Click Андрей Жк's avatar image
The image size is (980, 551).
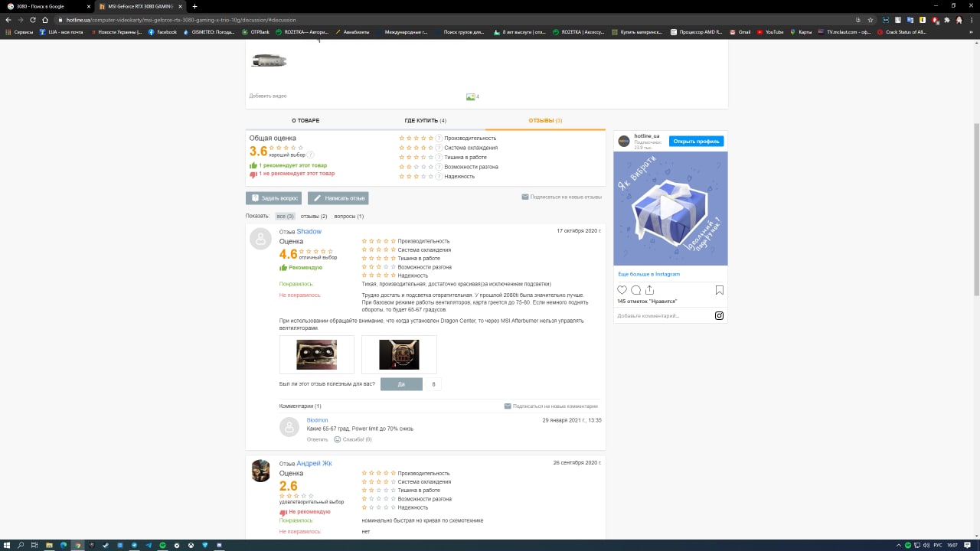260,470
